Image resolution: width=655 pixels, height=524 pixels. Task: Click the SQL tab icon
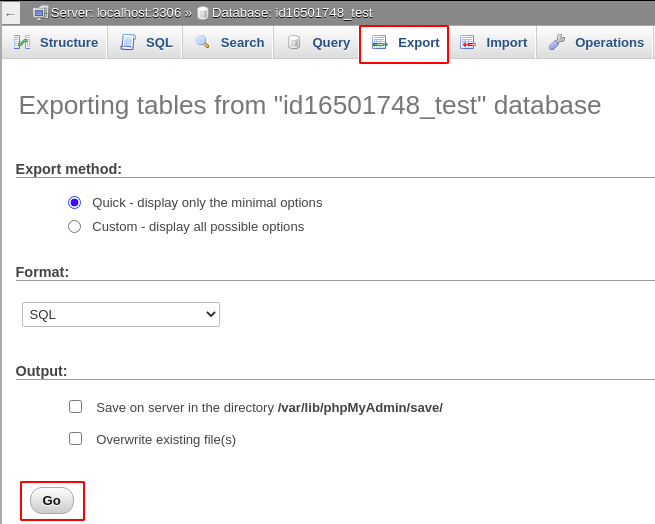click(x=128, y=42)
